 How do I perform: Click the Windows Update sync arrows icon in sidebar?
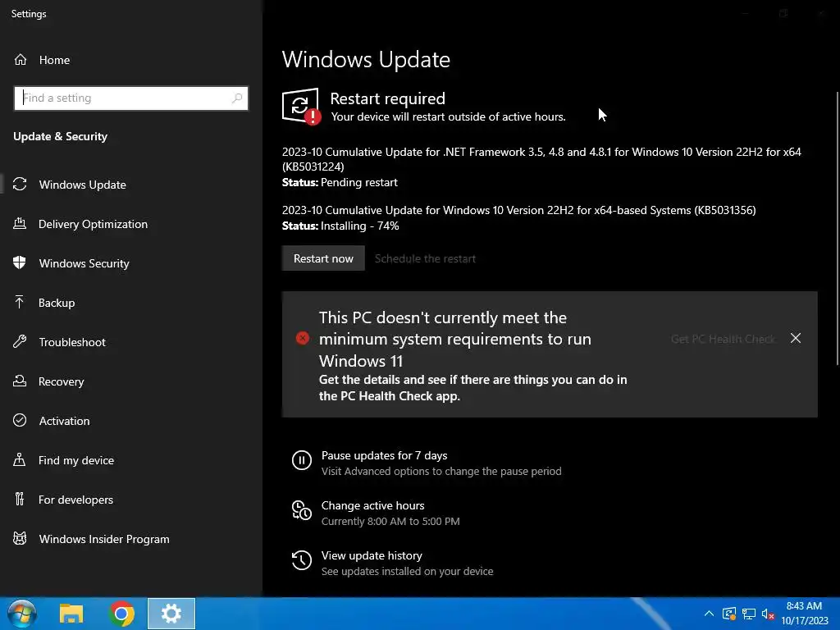[x=20, y=185]
